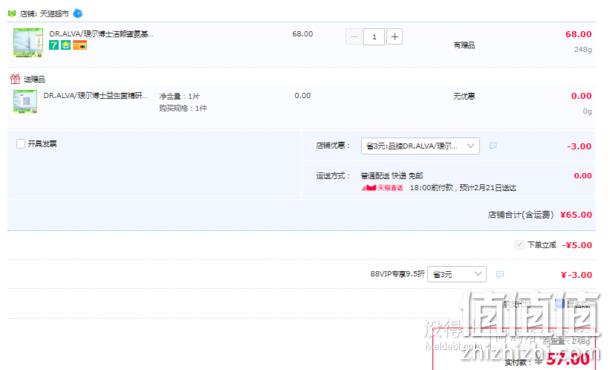Click the comment icon beside 88VIP discount
The image size is (610, 370).
pos(500,275)
